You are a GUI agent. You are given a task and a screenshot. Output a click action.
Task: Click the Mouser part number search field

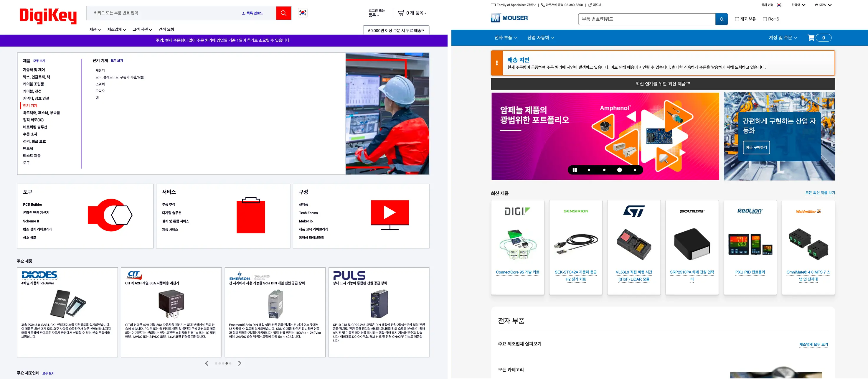coord(647,19)
